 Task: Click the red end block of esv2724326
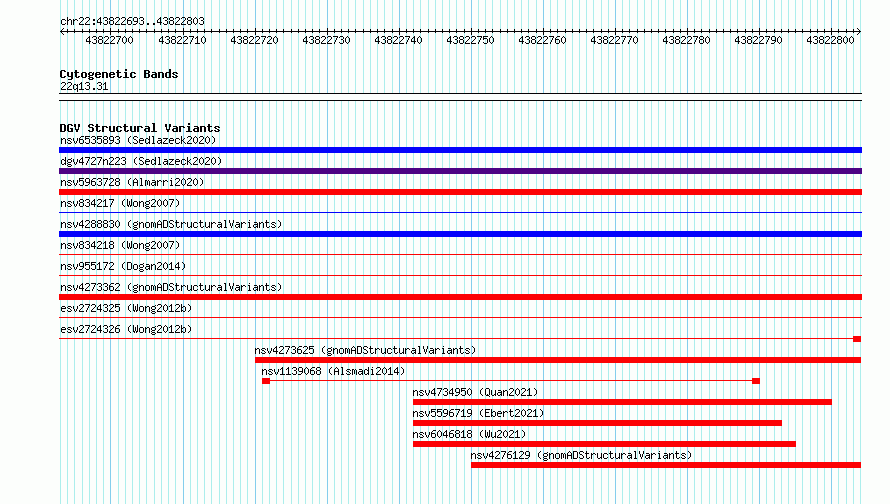click(857, 339)
